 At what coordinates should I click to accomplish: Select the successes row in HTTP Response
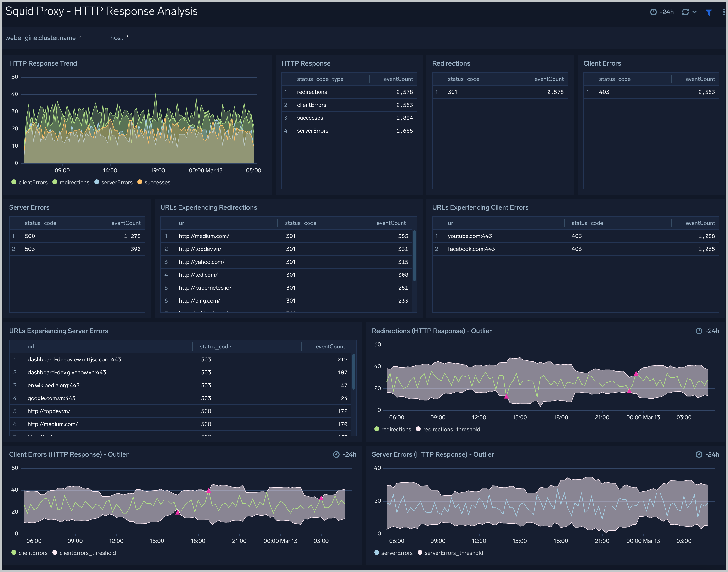point(349,118)
